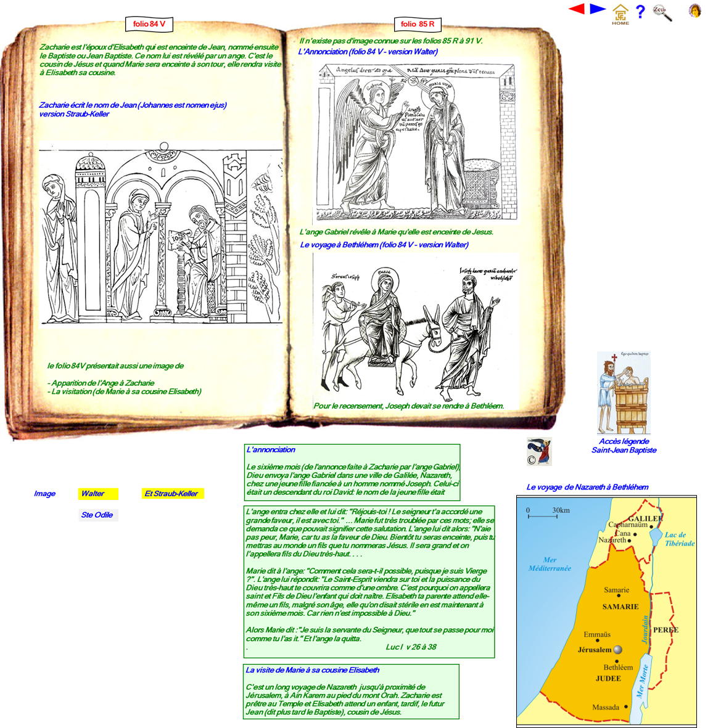The width and height of the screenshot is (713, 728).
Task: Click 'L'Annonciation (folio 84 V - version Walter)' caption
Action: click(368, 52)
